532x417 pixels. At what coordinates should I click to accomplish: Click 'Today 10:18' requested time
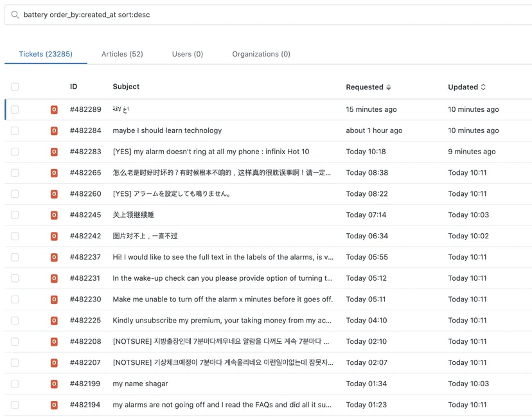[366, 152]
